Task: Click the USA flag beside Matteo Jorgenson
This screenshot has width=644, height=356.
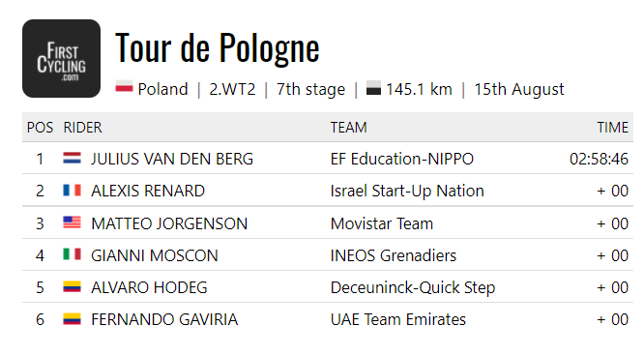Action: [72, 222]
